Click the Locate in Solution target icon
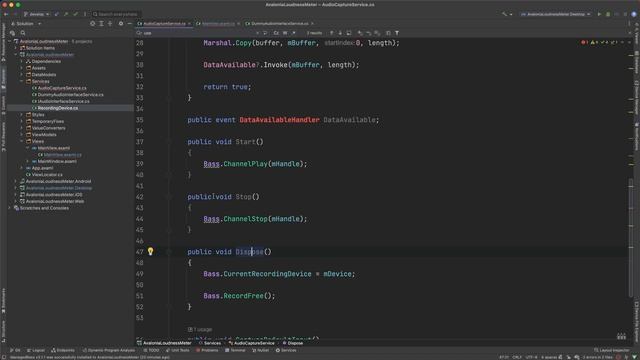Screen dimensions: 640x360 point(93,24)
